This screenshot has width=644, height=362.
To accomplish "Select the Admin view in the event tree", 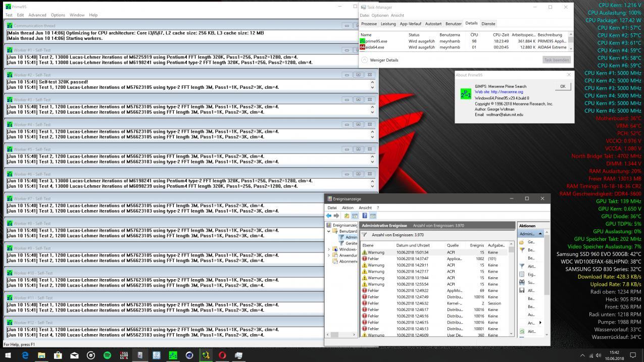I will [348, 237].
